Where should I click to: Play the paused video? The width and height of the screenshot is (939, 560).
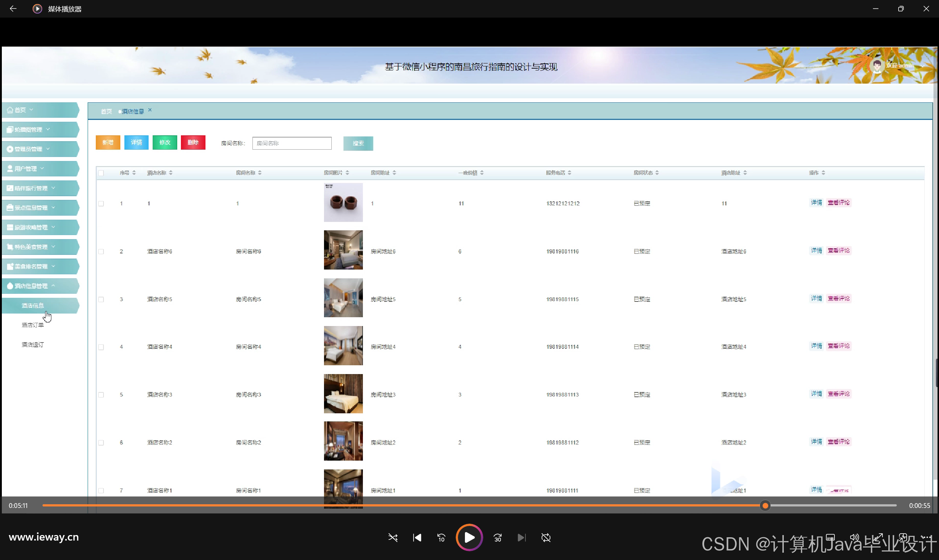pos(469,537)
